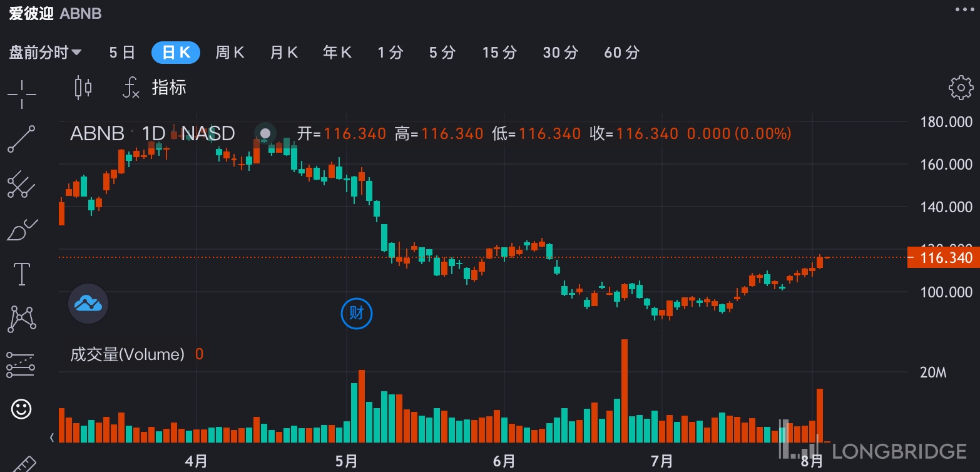The height and width of the screenshot is (472, 980).
Task: Click the 180.000 price axis label
Action: 946,121
